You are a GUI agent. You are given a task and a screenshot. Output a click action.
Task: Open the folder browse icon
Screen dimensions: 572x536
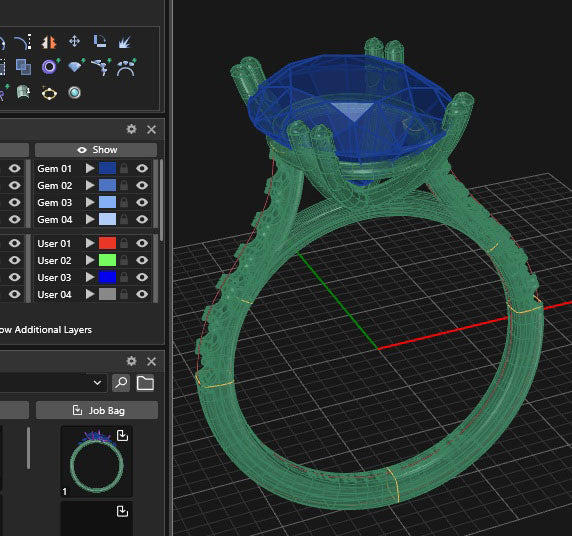click(x=145, y=383)
